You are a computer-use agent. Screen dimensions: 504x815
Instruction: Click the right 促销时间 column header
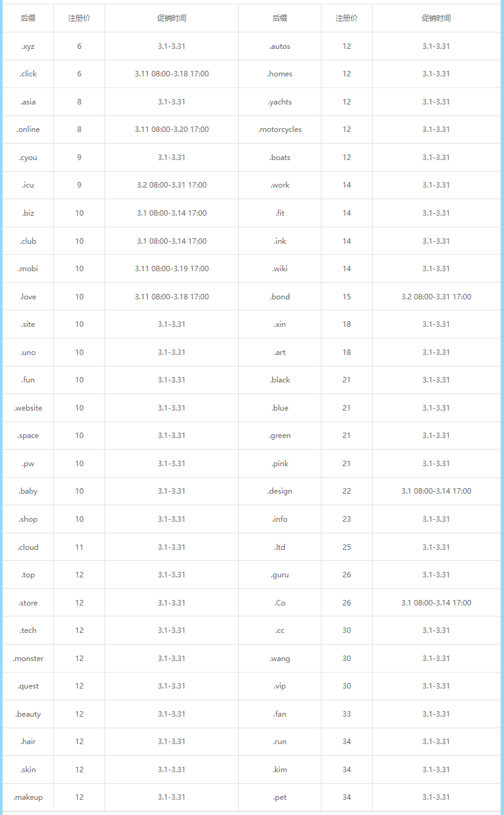436,18
